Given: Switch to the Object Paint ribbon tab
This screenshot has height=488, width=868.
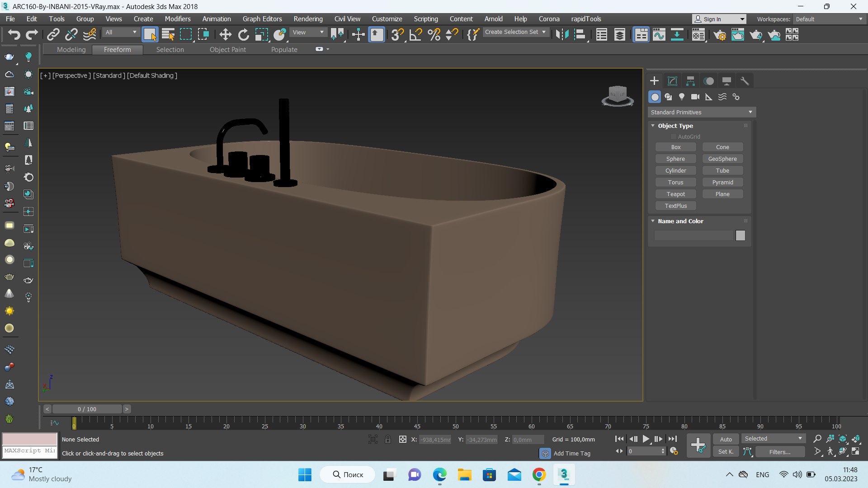Looking at the screenshot, I should 227,50.
